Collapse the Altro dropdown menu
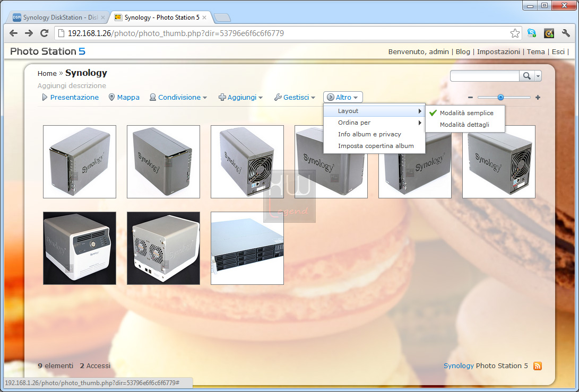Viewport: 579px width, 392px height. pos(343,98)
